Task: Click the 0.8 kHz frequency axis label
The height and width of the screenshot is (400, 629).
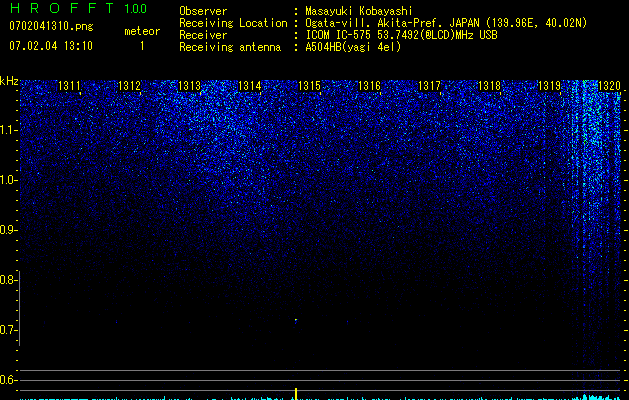Action: (8, 280)
